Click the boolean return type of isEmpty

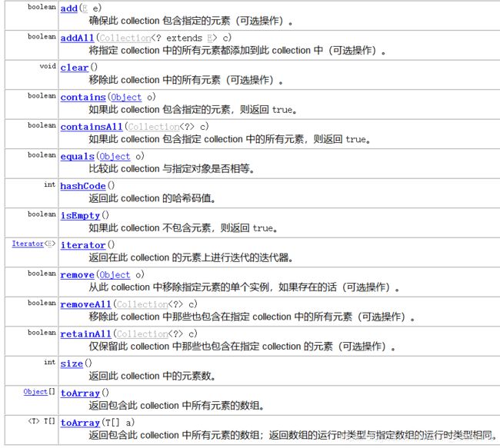tap(42, 214)
